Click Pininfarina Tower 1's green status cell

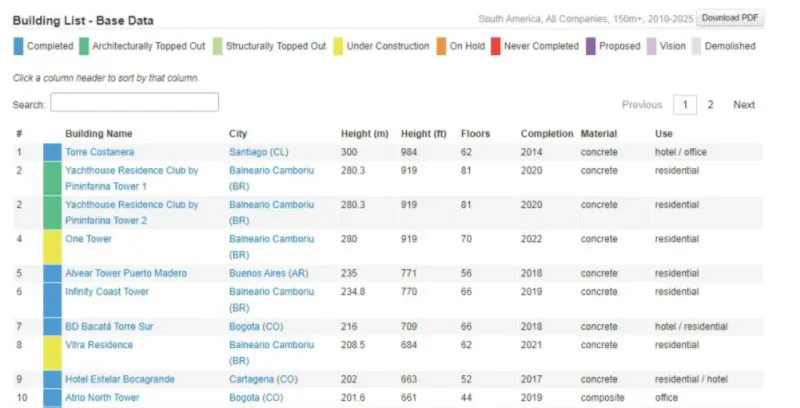coord(52,178)
